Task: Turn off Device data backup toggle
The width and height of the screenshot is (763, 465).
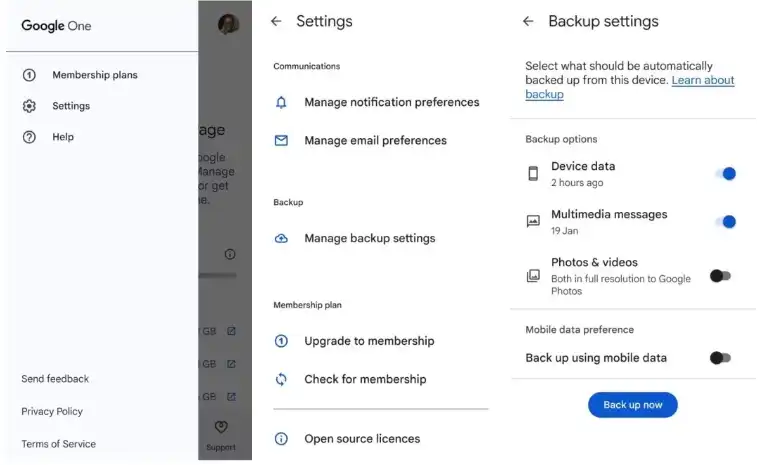Action: pos(725,174)
